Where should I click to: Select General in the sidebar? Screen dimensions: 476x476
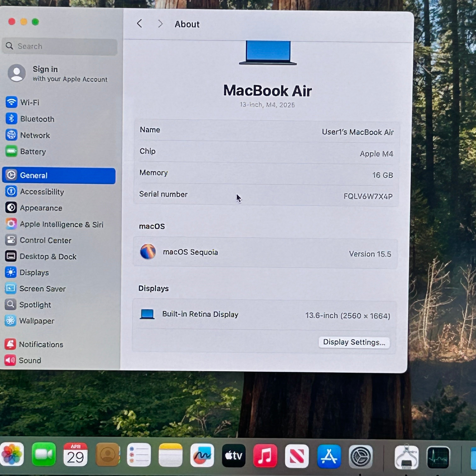click(x=59, y=175)
